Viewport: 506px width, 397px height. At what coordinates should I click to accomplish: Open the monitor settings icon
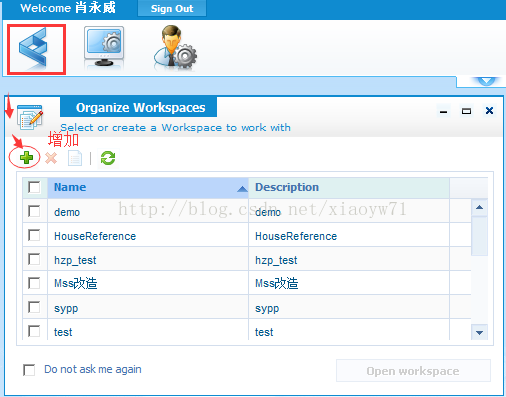pos(104,47)
